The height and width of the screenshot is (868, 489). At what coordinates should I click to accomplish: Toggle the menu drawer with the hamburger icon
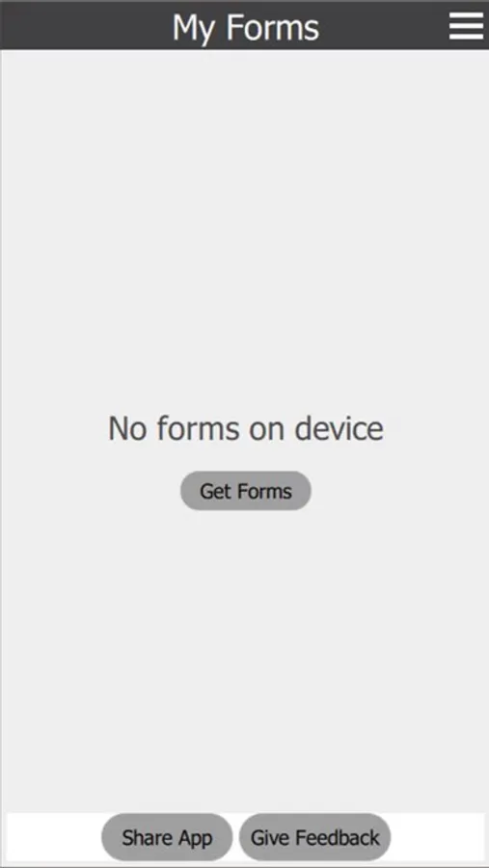tap(466, 25)
